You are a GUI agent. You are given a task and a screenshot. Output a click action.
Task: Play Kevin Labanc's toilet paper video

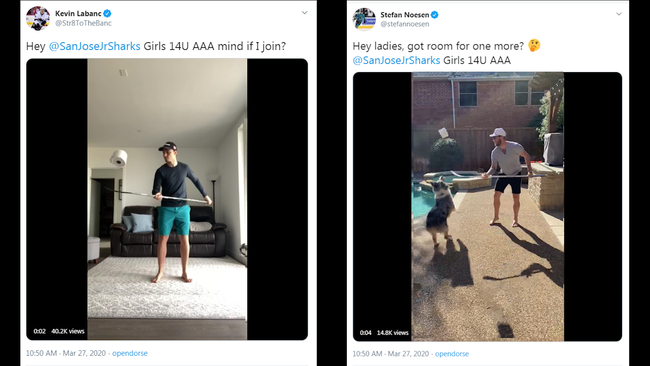pyautogui.click(x=167, y=199)
